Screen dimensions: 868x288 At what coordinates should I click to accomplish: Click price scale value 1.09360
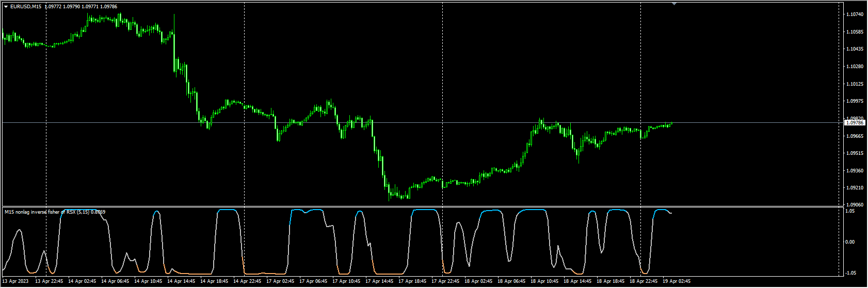pos(855,171)
